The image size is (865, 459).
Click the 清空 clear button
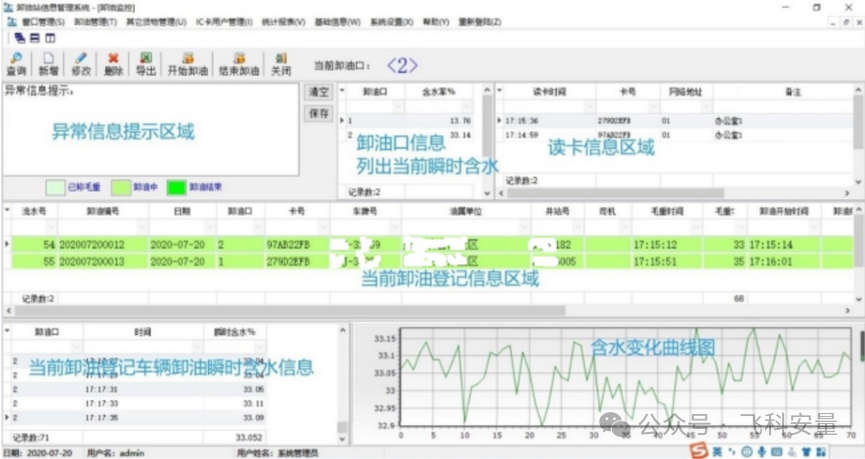point(318,92)
